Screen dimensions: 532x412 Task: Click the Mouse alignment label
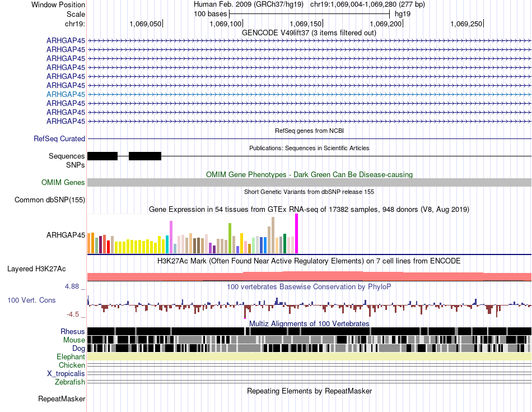pyautogui.click(x=74, y=340)
